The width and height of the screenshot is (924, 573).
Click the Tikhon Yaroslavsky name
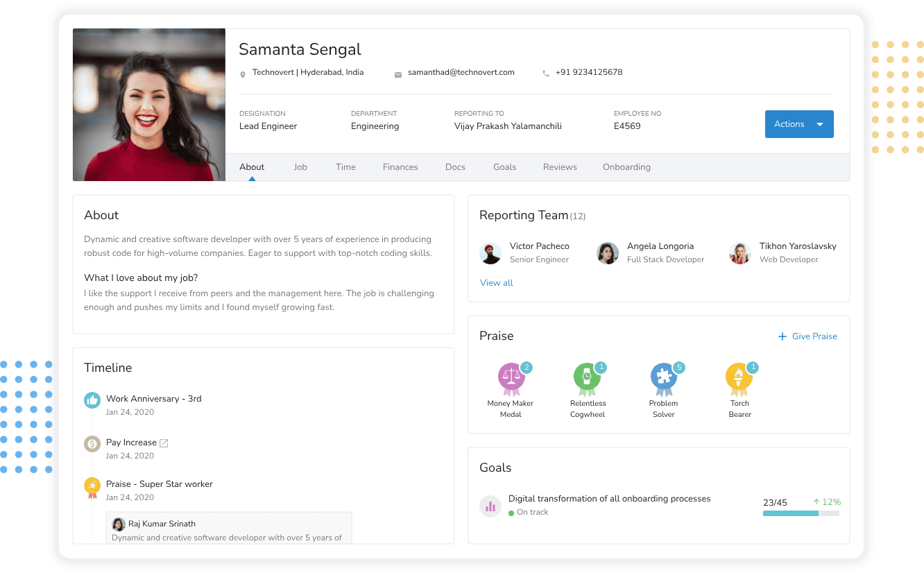pos(798,246)
